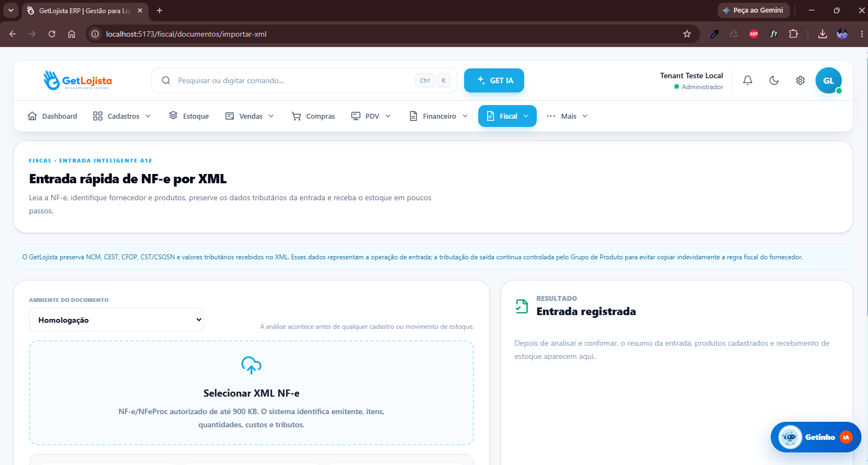Click the GET IA button
Image resolution: width=868 pixels, height=465 pixels.
click(x=494, y=80)
